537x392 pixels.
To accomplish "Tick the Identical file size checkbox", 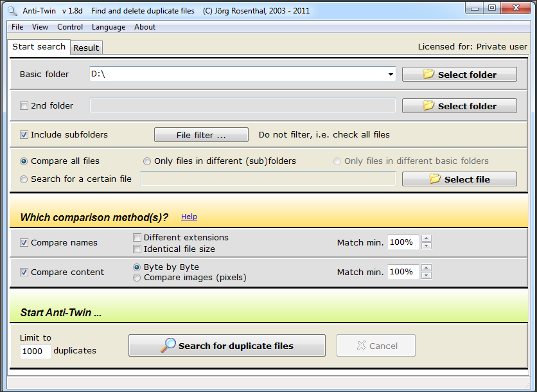I will [137, 249].
